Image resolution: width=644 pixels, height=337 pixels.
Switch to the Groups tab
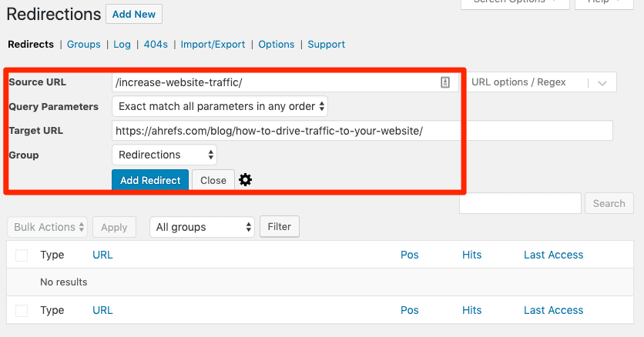tap(84, 45)
